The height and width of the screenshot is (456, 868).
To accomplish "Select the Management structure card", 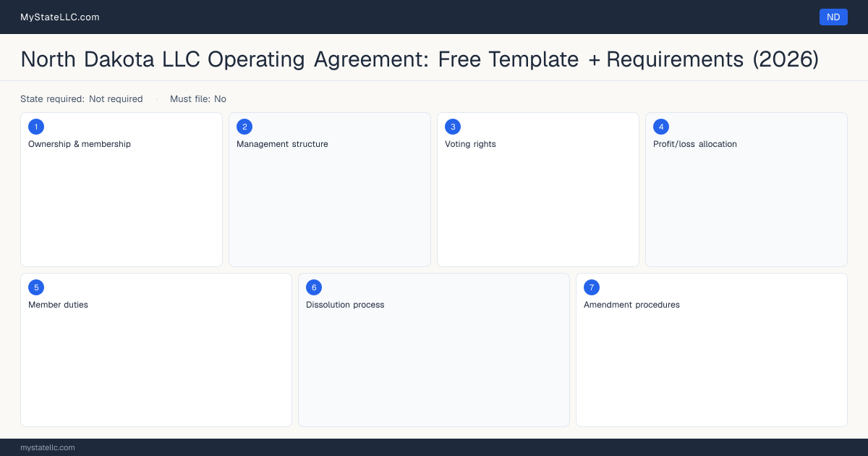I will click(330, 190).
